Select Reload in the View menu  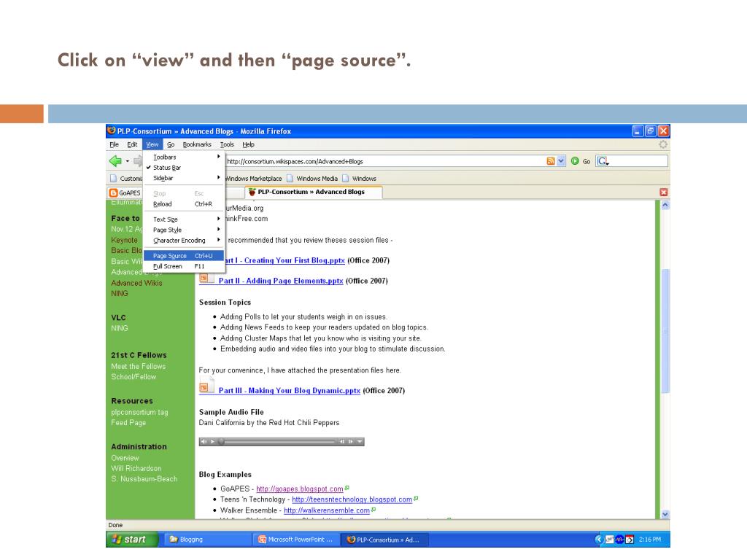tap(183, 204)
